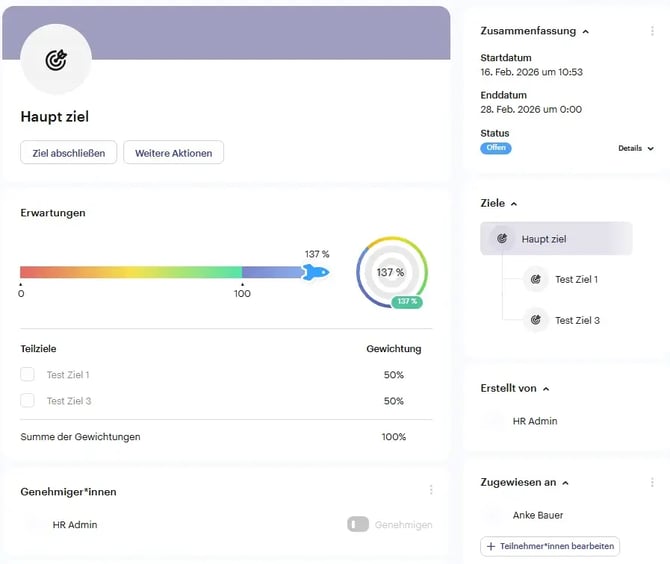This screenshot has height=564, width=670.
Task: Click the Test Ziel 3 sub-goal name
Action: (69, 401)
